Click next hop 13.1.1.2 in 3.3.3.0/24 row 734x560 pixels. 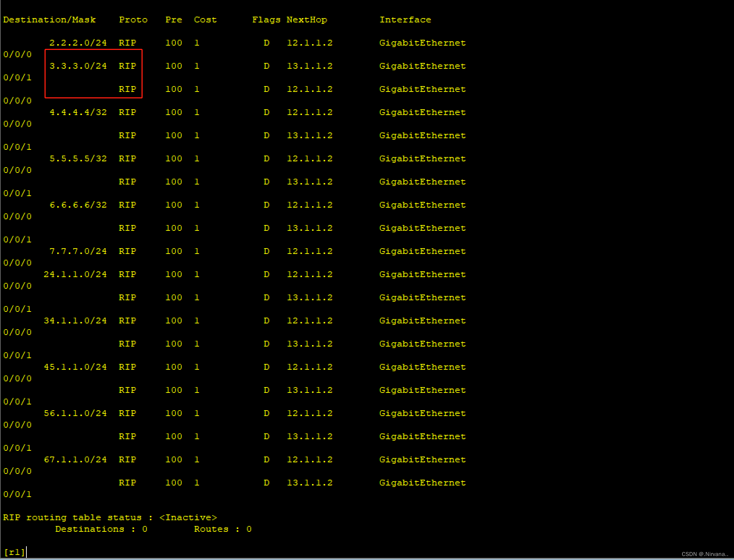310,66
